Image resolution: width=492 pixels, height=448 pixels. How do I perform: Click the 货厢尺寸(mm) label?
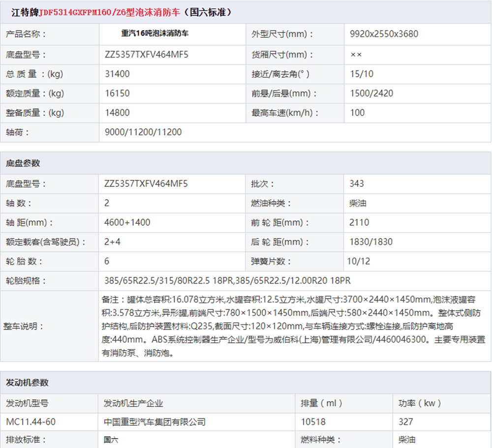(x=282, y=55)
